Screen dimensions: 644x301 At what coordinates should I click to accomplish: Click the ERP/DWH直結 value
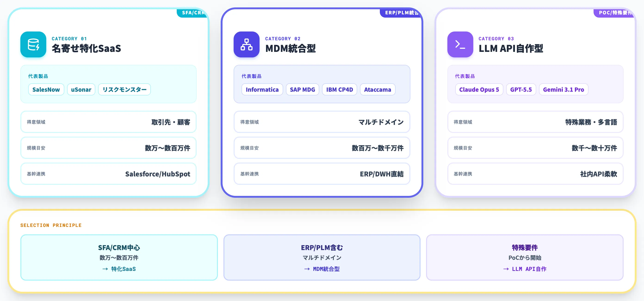[x=381, y=174]
